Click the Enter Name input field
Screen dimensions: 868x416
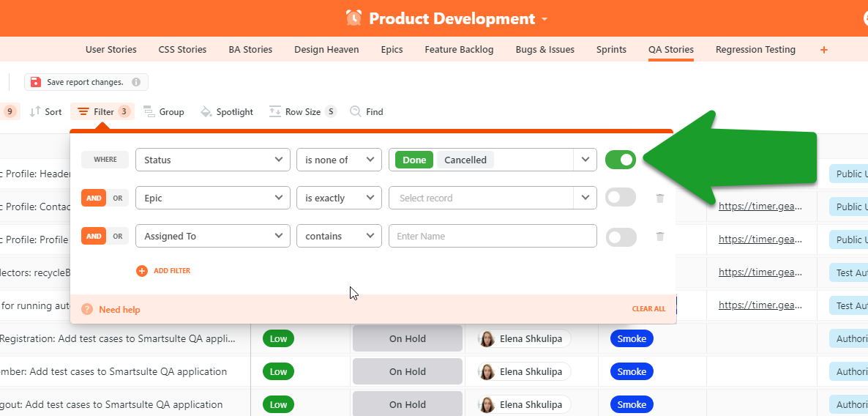tap(493, 236)
